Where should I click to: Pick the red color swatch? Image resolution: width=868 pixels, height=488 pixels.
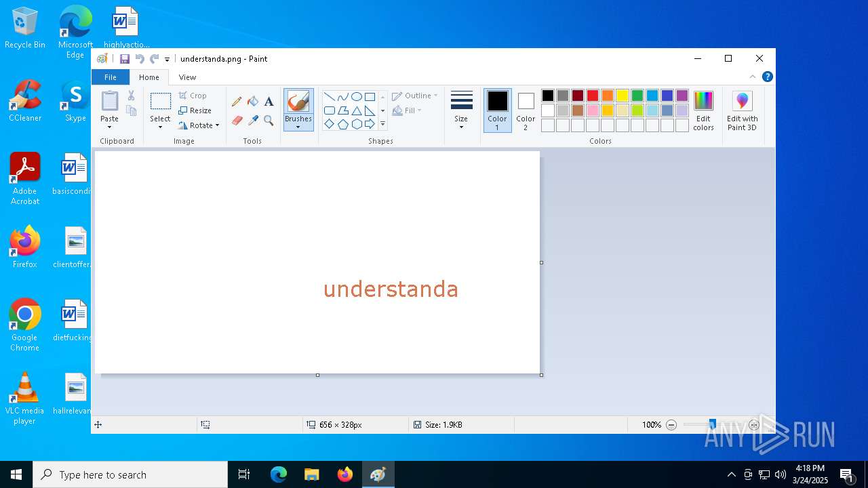point(593,96)
